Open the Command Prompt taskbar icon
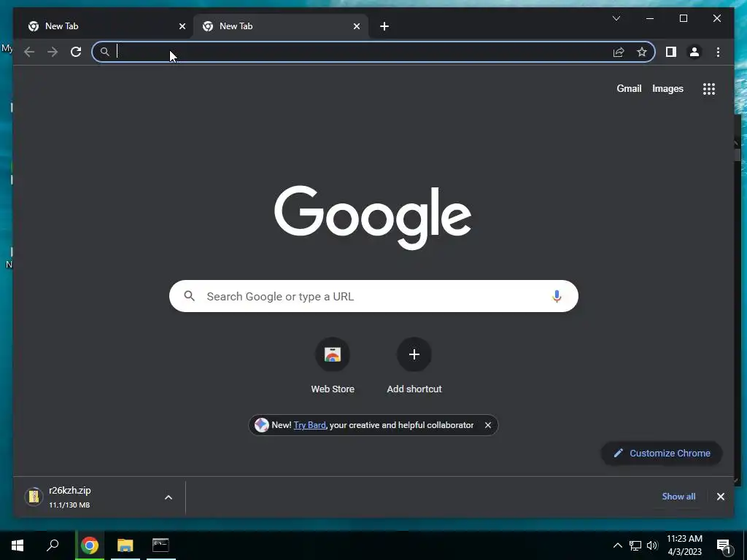The height and width of the screenshot is (560, 747). [x=160, y=545]
